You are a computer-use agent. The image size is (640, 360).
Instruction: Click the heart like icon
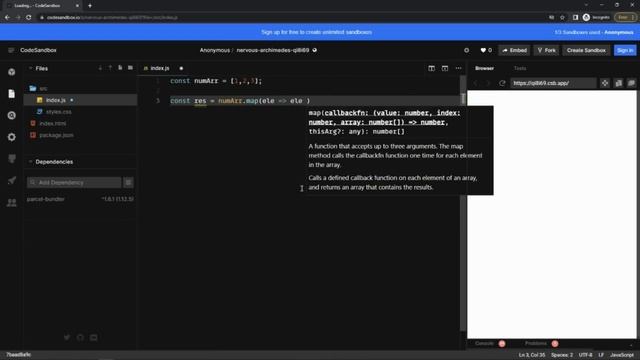coord(483,50)
